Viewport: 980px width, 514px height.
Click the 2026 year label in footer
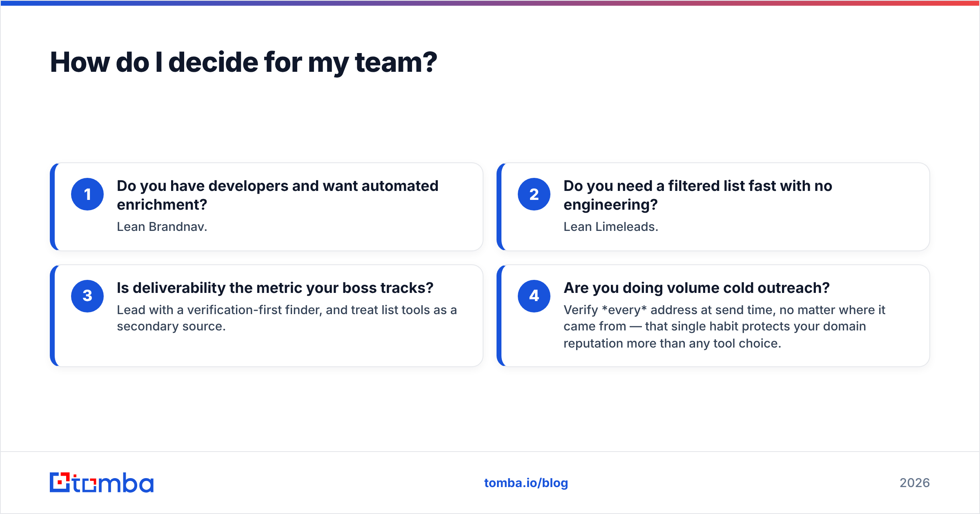tap(915, 483)
